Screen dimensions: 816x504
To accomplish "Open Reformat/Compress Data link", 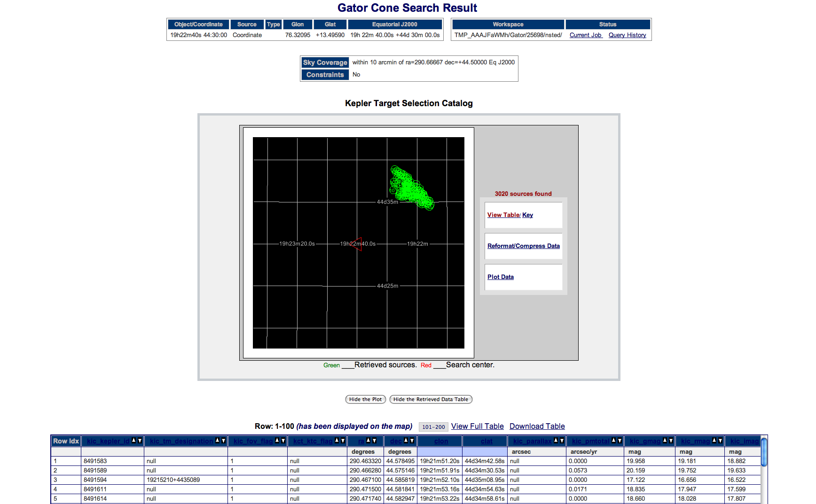I will [x=524, y=246].
